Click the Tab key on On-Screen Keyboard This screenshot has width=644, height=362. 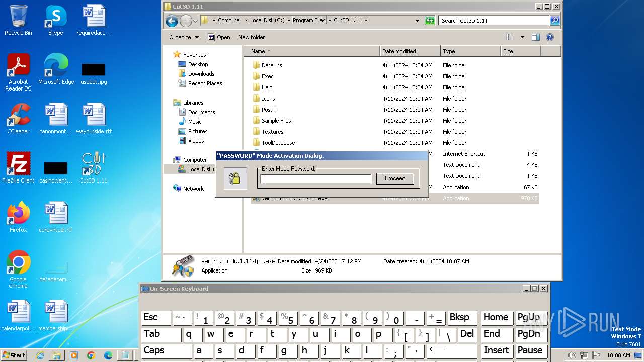pos(162,334)
